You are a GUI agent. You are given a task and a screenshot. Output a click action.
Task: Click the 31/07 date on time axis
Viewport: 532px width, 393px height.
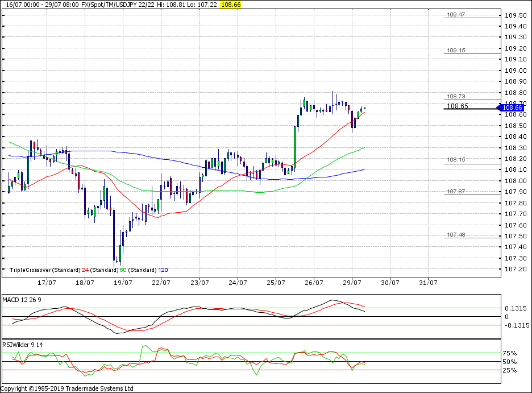click(x=428, y=282)
